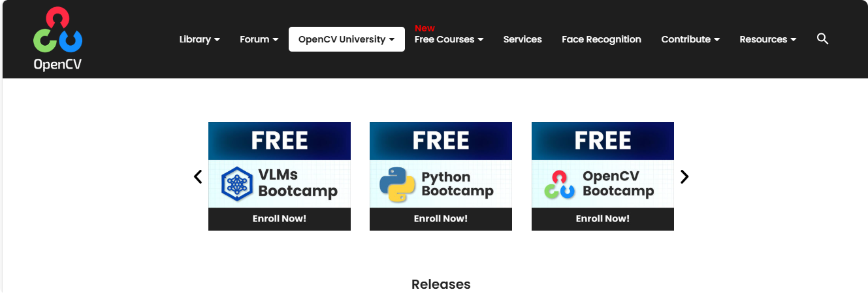Screen dimensions: 868x294
Task: Click the FREE banner on OpenCV card
Action: coord(603,141)
